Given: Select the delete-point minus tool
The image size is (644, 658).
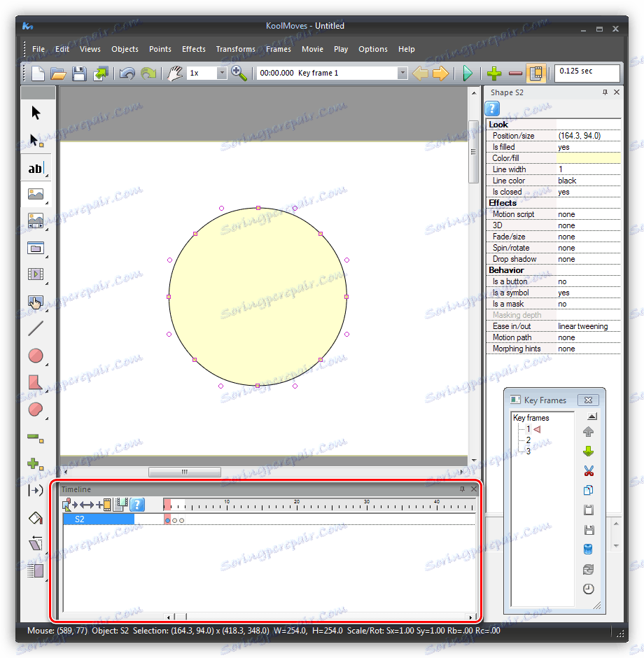Looking at the screenshot, I should [36, 438].
